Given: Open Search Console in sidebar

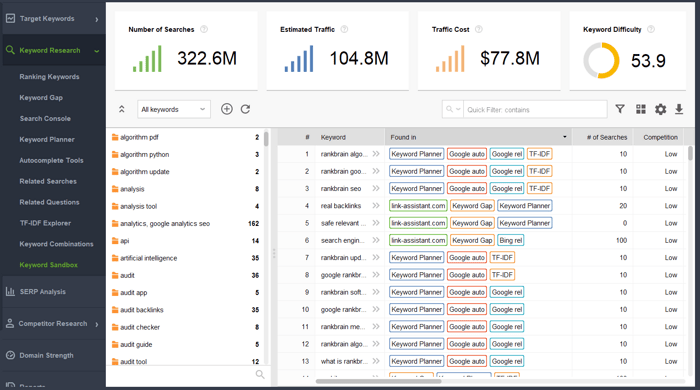Looking at the screenshot, I should [x=45, y=119].
